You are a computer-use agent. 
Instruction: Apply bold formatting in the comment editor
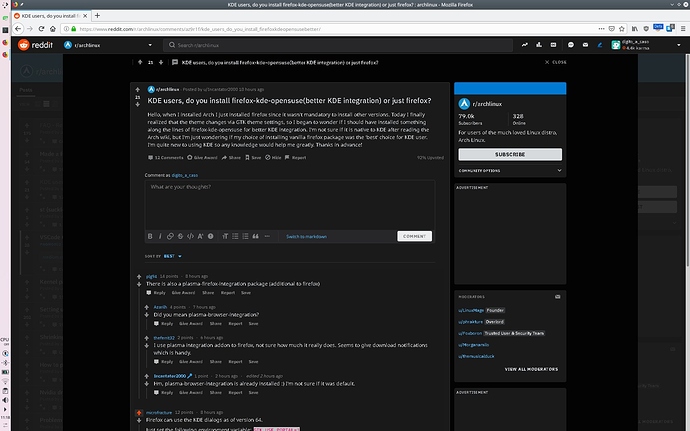[150, 236]
